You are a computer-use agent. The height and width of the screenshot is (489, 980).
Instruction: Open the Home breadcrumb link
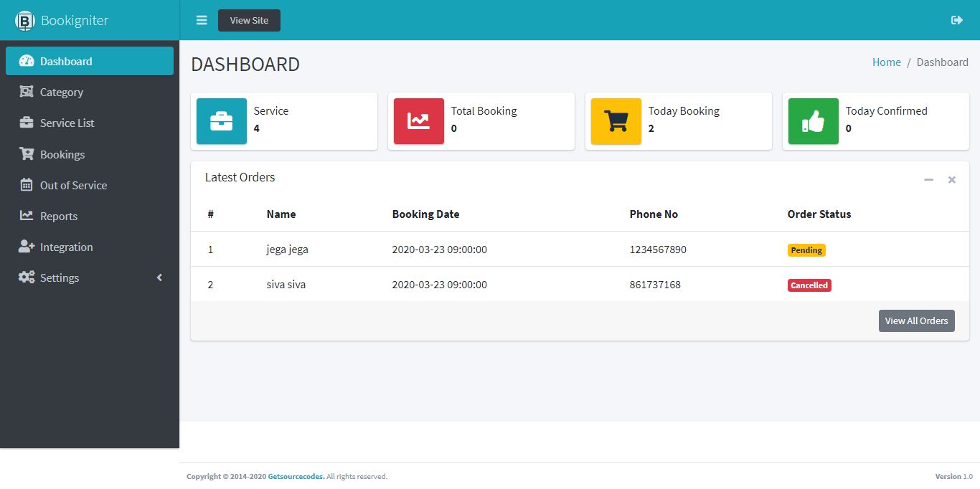click(887, 62)
